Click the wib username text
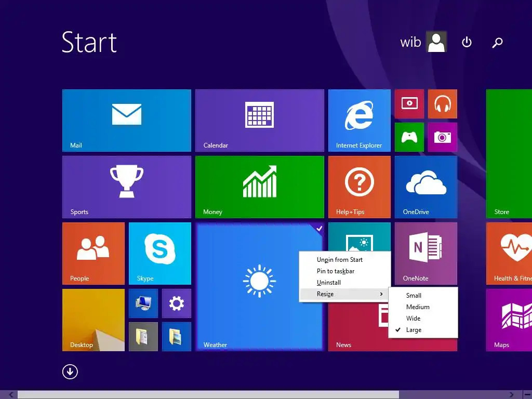This screenshot has width=532, height=399. click(x=410, y=42)
